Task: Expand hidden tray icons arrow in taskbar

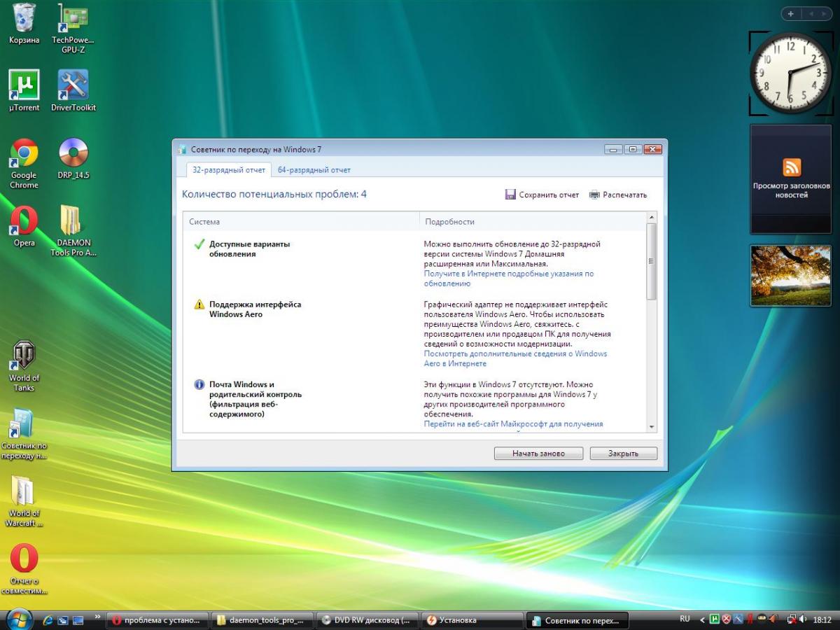Action: pyautogui.click(x=702, y=620)
